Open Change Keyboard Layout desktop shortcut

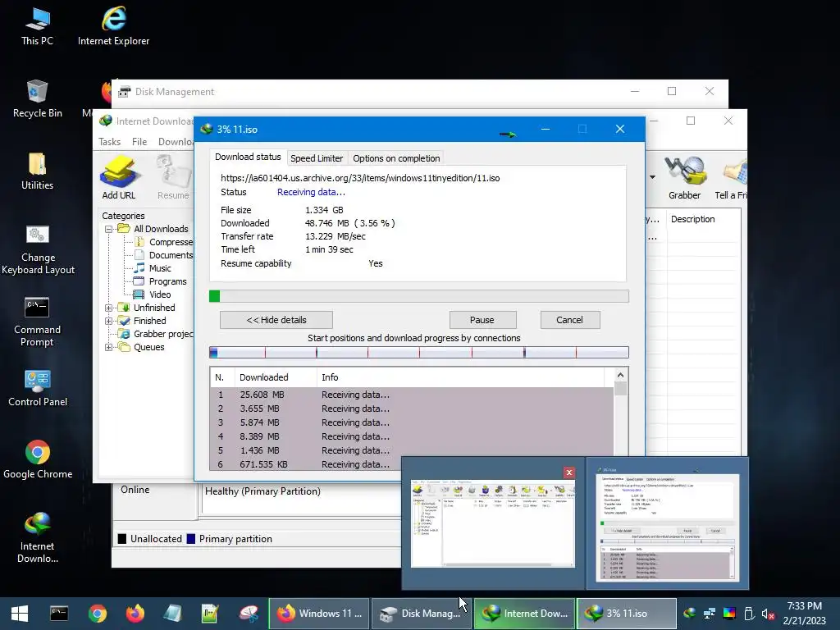(38, 249)
